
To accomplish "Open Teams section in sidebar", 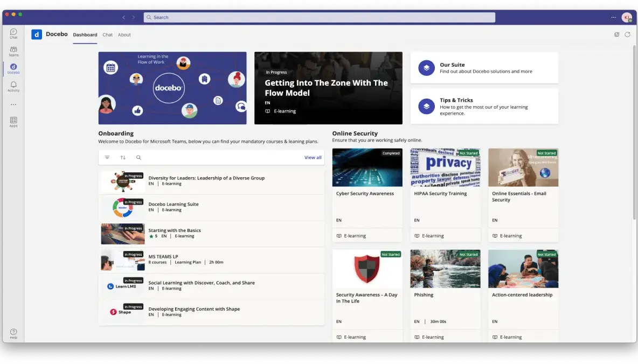I will 13,51.
